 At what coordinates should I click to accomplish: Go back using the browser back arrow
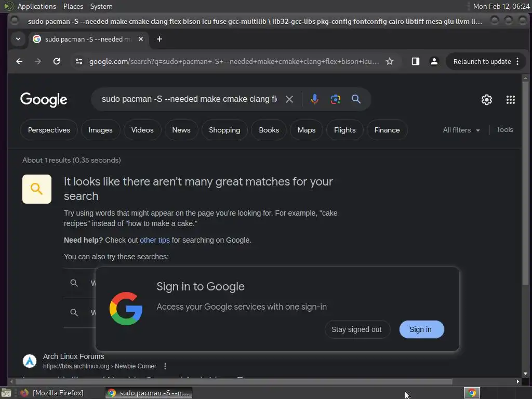click(19, 61)
